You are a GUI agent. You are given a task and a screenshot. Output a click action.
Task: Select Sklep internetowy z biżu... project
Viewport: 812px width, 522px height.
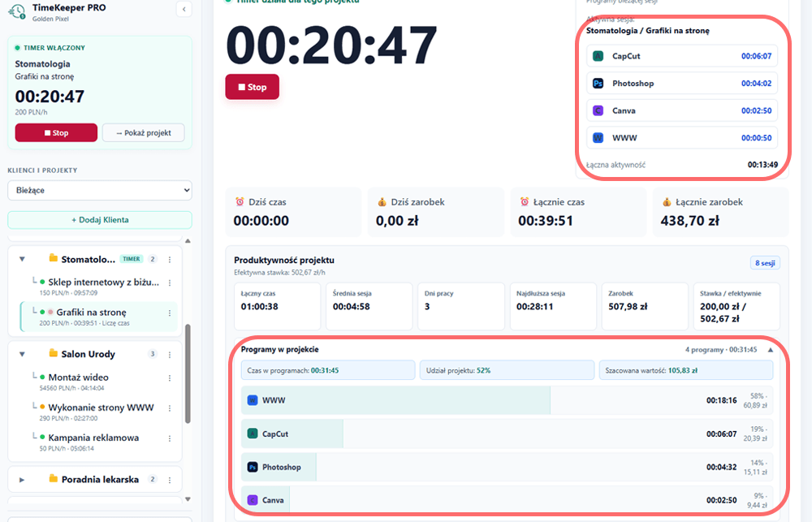(103, 283)
